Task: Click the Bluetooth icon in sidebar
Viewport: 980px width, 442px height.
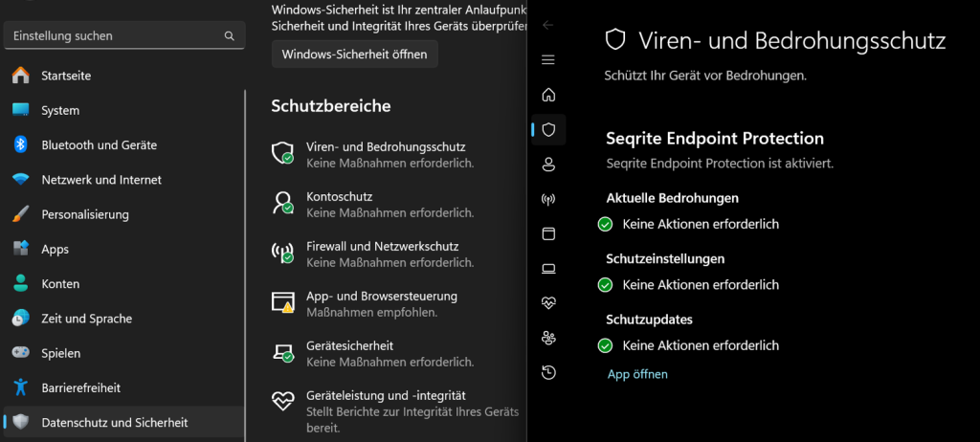Action: tap(21, 145)
